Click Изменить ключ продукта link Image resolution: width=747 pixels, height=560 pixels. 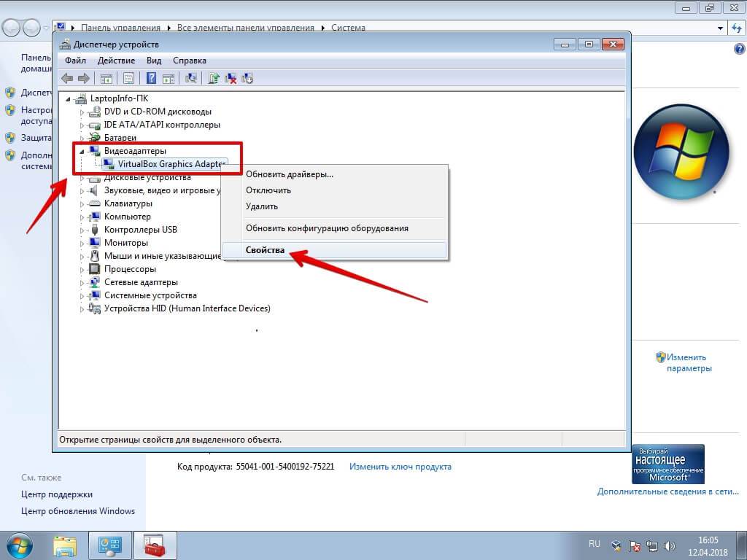click(400, 467)
